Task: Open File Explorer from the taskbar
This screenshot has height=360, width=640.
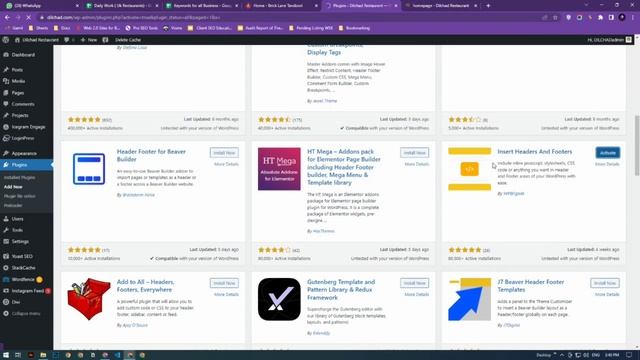Action: click(43, 355)
